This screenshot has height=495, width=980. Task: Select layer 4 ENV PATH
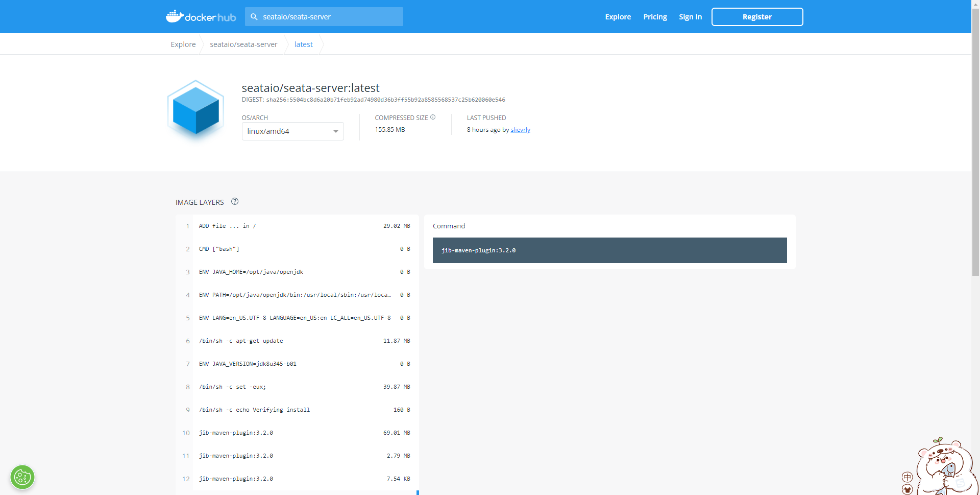[x=297, y=295]
